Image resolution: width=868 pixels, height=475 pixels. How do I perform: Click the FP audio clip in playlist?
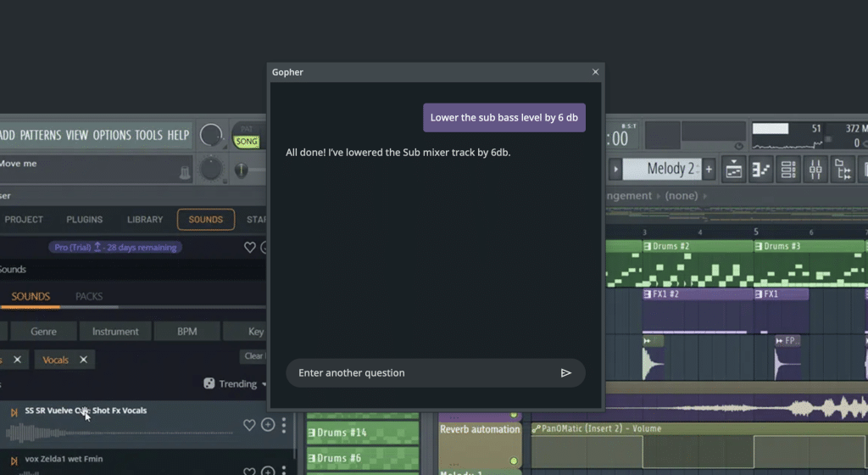click(787, 357)
